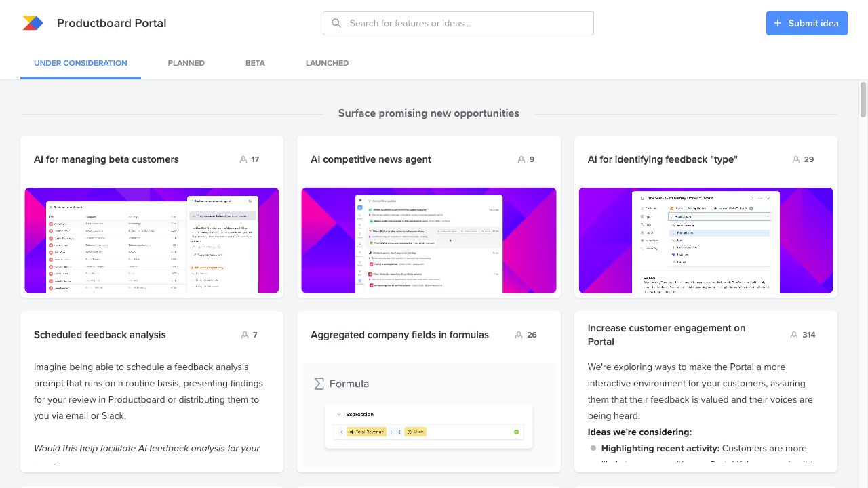Switch to the Launched tab
The image size is (868, 488).
click(x=328, y=63)
